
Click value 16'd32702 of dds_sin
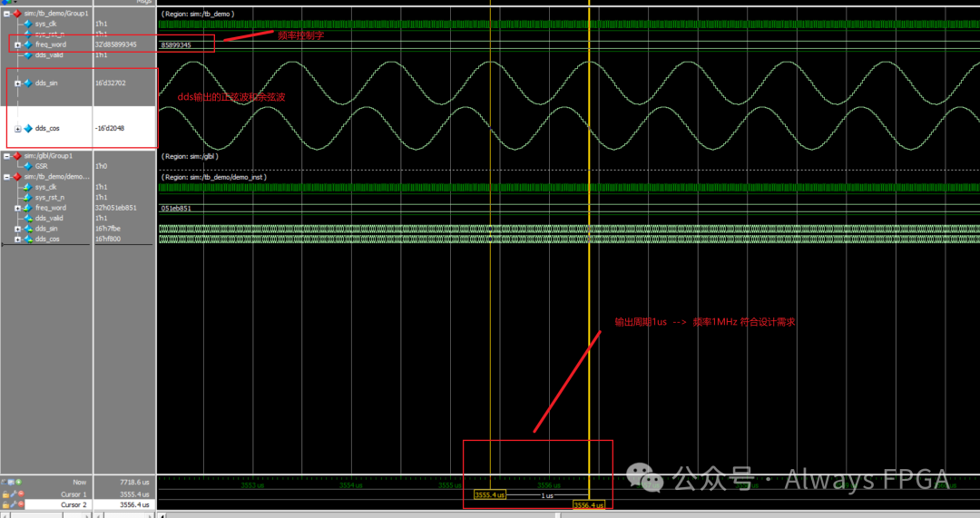tap(110, 83)
